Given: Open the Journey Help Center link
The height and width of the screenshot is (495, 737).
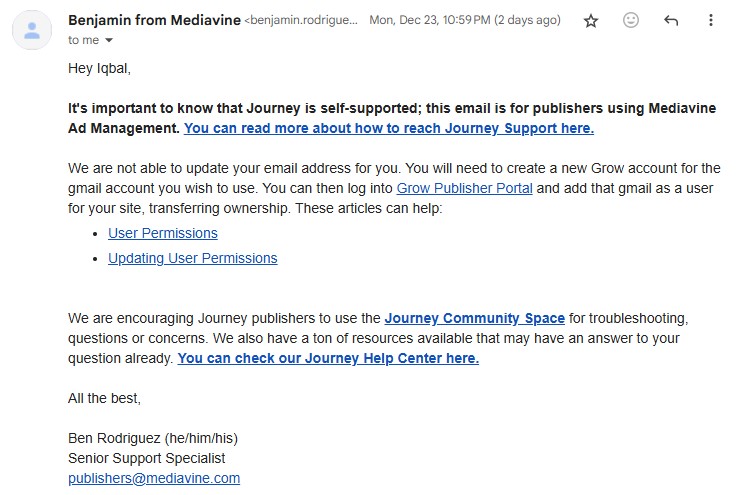Looking at the screenshot, I should point(328,358).
